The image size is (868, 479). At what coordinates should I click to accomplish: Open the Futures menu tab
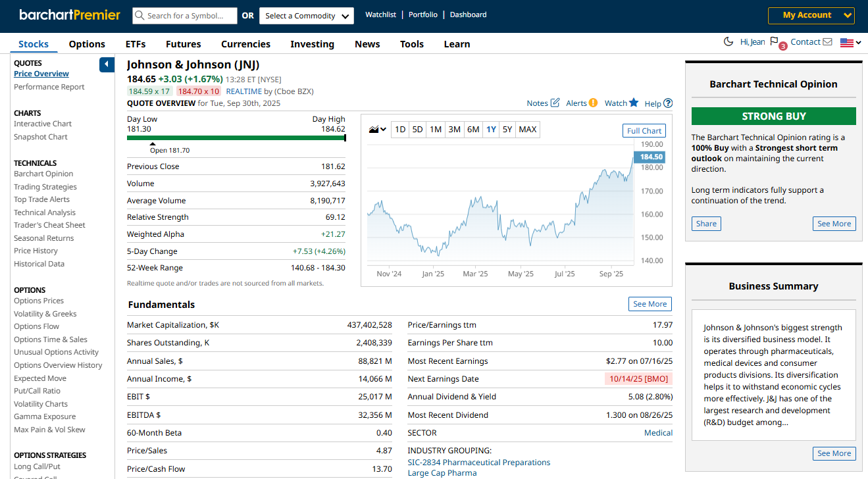click(183, 44)
